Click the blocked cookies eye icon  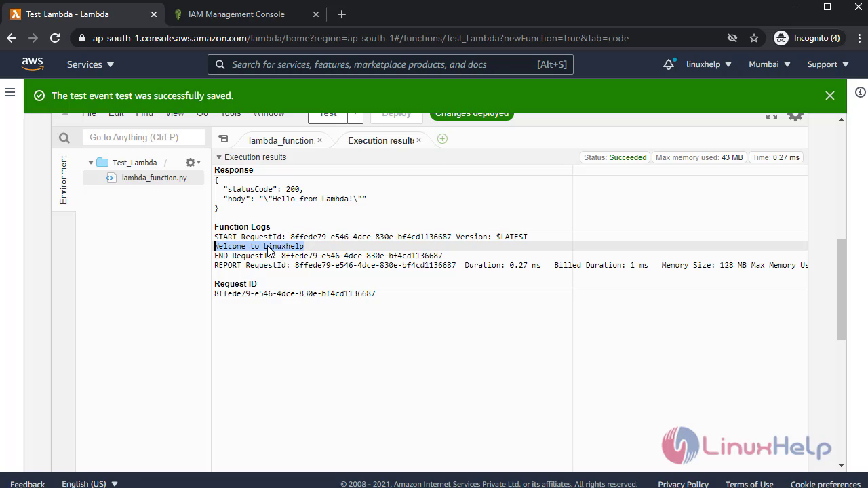coord(732,38)
